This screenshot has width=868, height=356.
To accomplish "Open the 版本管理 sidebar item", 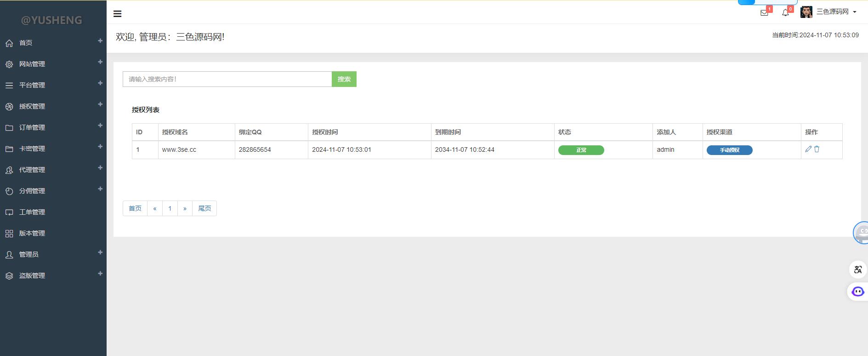I will [x=32, y=233].
